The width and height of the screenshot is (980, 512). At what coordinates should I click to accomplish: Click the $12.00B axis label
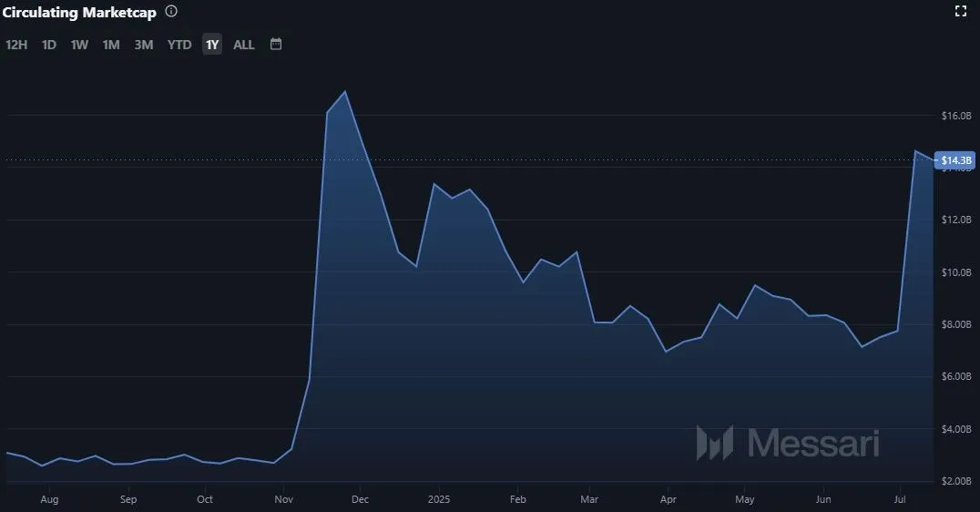956,220
